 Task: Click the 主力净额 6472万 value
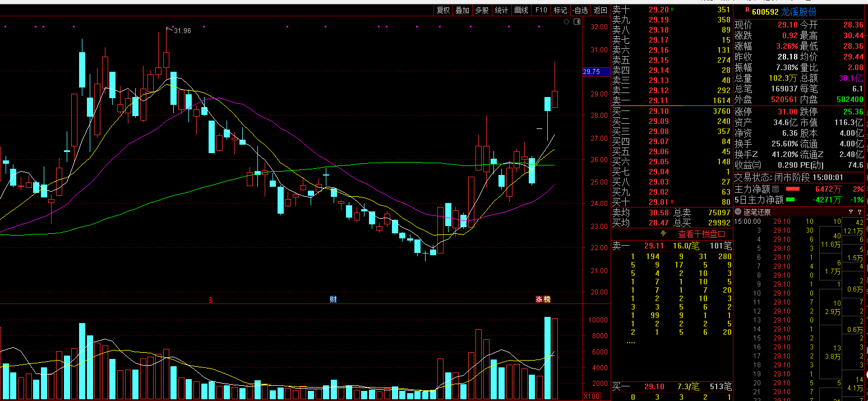(828, 189)
